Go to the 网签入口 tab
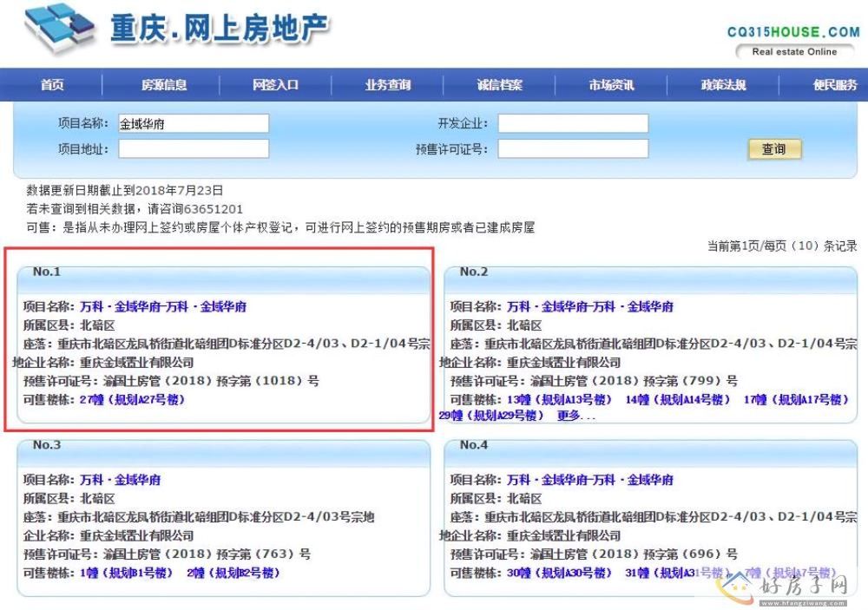 (275, 85)
